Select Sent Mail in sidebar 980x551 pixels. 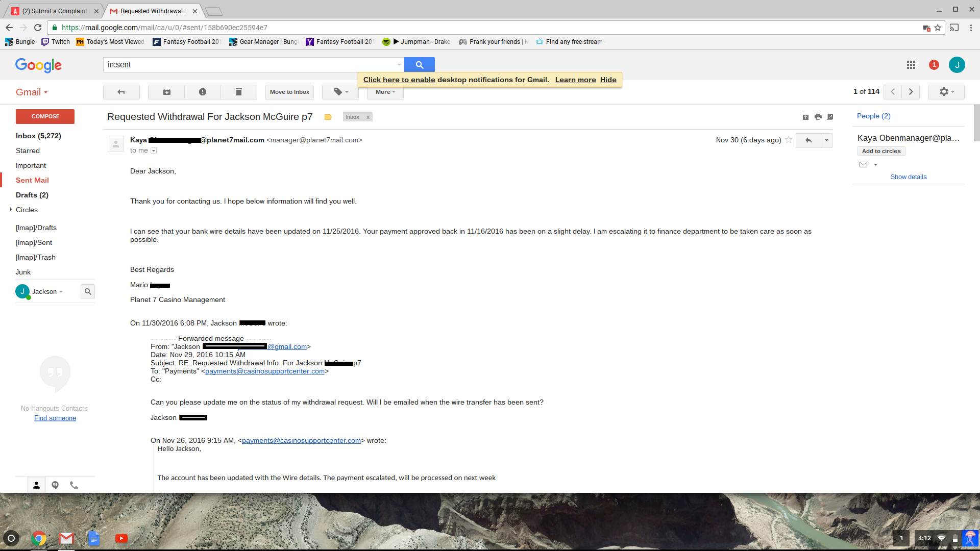pos(32,180)
